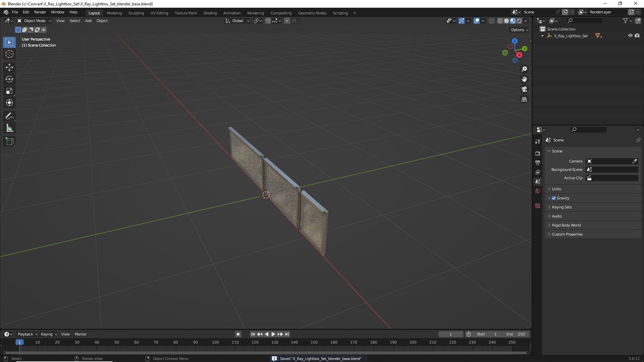Image resolution: width=644 pixels, height=362 pixels.
Task: Toggle X-ray view in viewport header
Action: tap(491, 21)
